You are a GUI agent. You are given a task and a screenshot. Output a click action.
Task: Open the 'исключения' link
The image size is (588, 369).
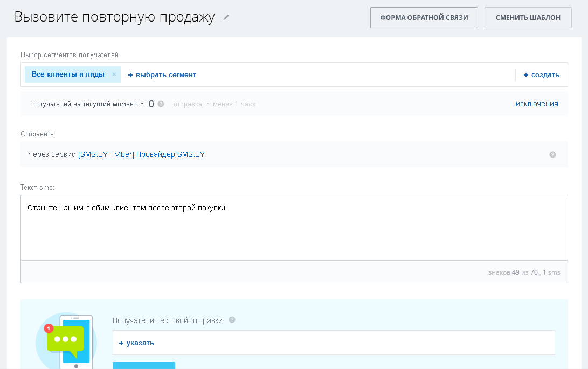point(536,104)
